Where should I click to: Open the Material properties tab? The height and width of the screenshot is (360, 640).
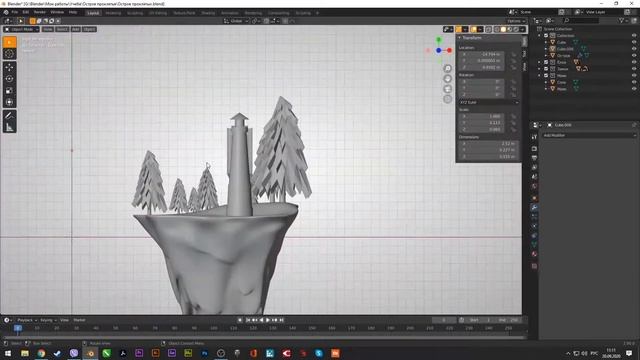534,254
